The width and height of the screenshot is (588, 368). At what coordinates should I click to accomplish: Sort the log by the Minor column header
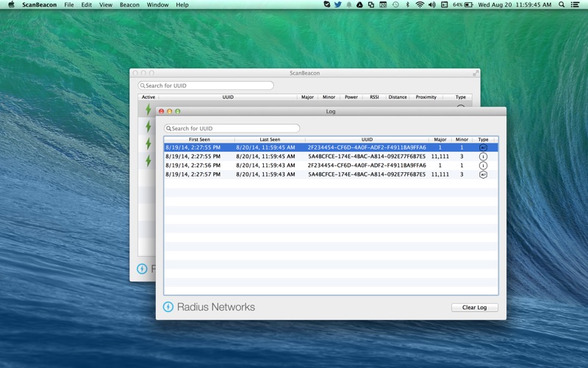pos(462,139)
